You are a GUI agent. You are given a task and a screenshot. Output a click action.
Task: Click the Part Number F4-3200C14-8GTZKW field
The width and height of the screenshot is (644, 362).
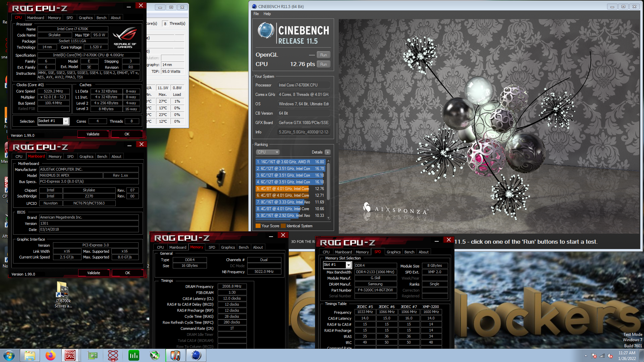pos(375,290)
